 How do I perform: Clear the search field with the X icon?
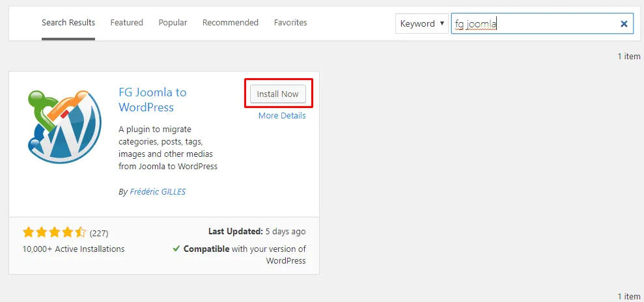point(624,24)
